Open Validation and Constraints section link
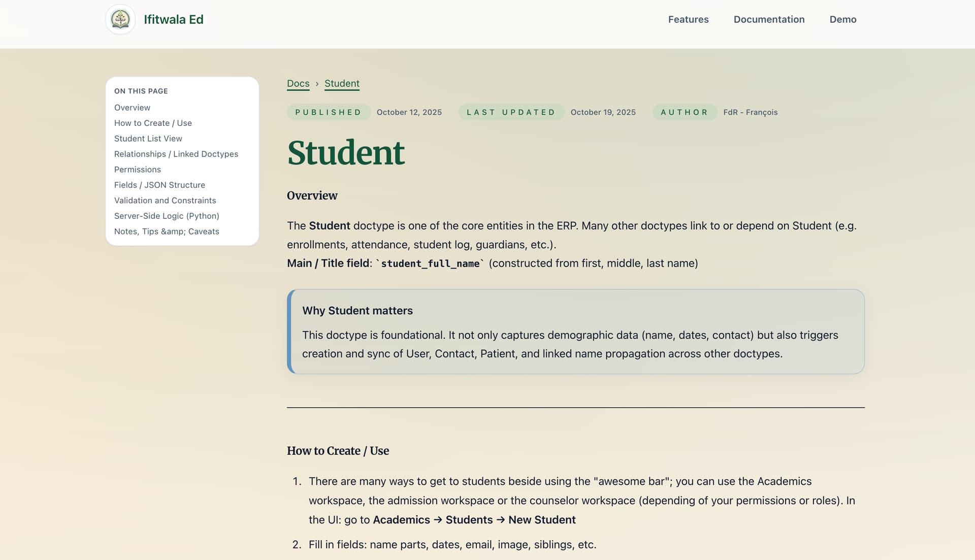 click(x=165, y=201)
